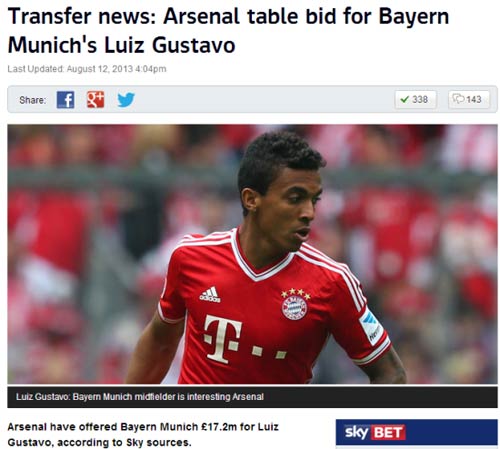Click the red BET logo
500x449 pixels.
[388, 433]
